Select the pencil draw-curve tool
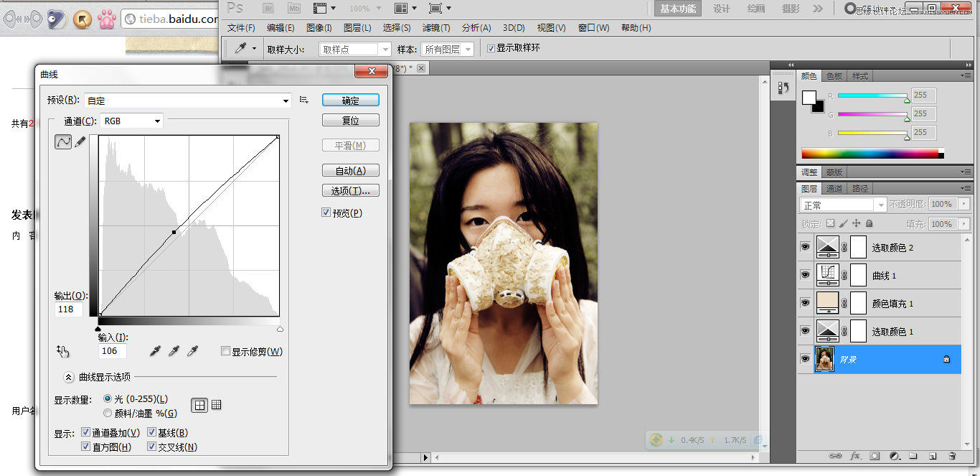 pyautogui.click(x=80, y=142)
